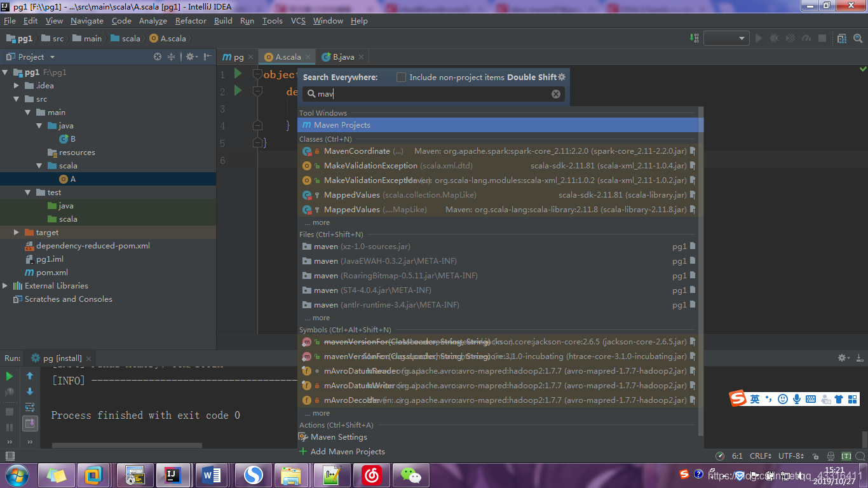This screenshot has height=488, width=868.
Task: Click the Up the stack trace arrow
Action: point(30,376)
